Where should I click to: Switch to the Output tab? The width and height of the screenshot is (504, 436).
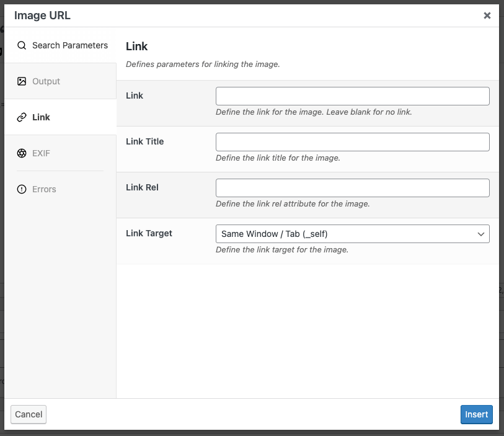pyautogui.click(x=60, y=81)
